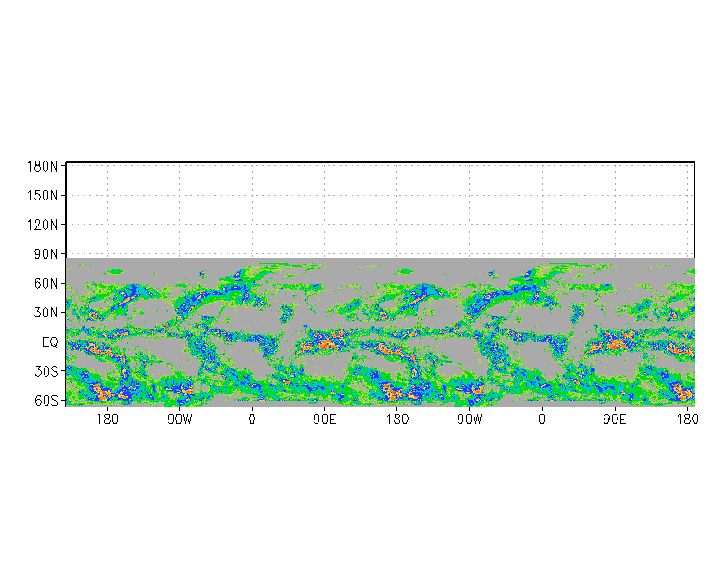Click the 60S latitude axis label
This screenshot has height=568, width=728.
coord(46,401)
